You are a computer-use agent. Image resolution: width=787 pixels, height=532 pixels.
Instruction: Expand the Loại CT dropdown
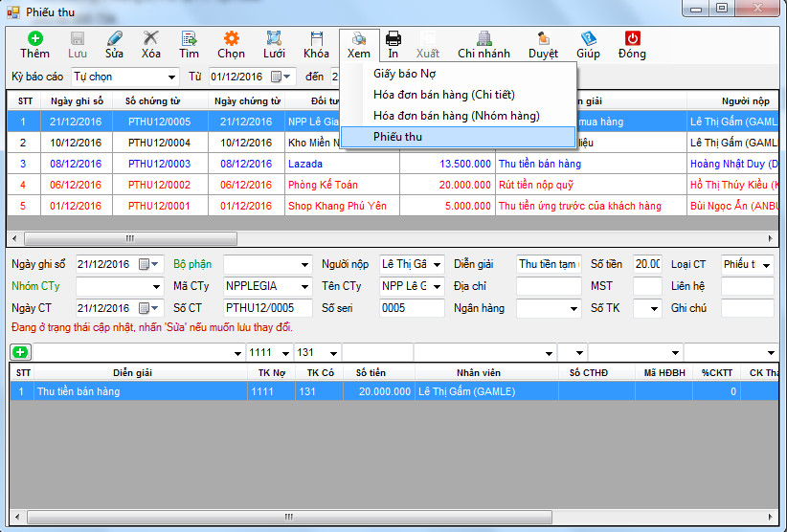[767, 265]
